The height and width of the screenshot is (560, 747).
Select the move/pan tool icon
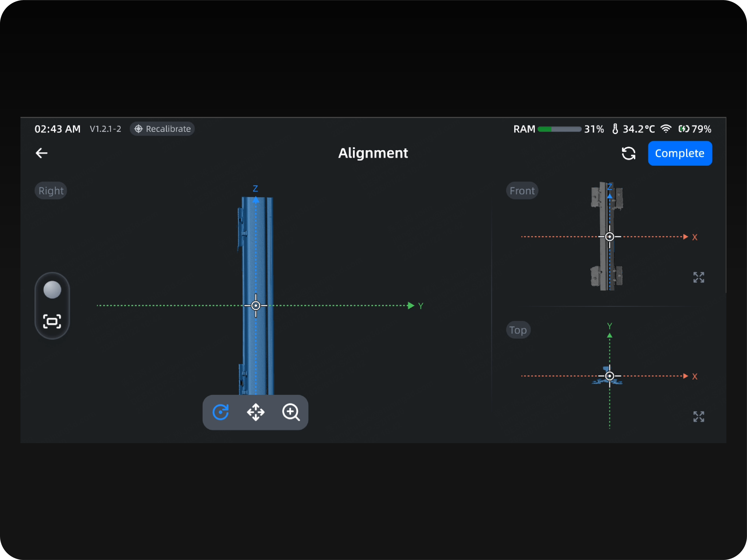[256, 412]
